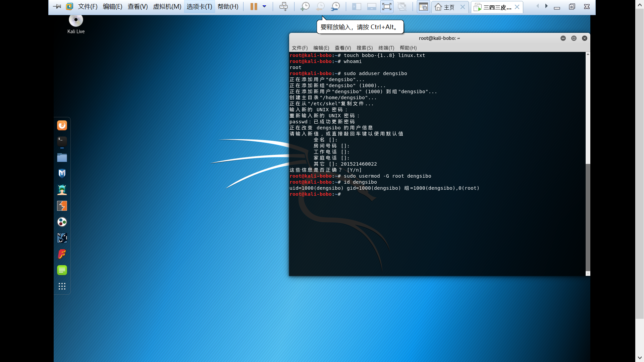
Task: Open the Files manager dock icon
Action: point(62,158)
